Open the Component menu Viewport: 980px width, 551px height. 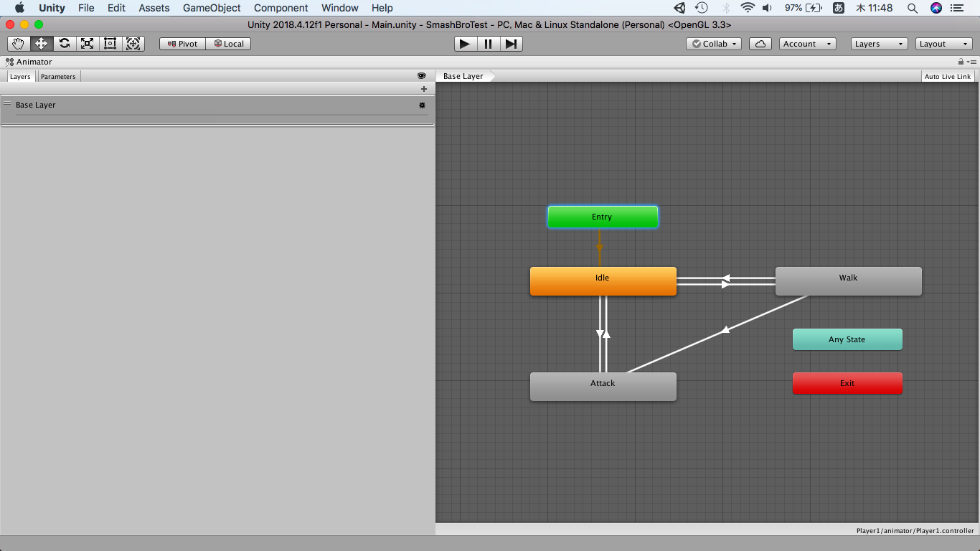click(x=281, y=8)
